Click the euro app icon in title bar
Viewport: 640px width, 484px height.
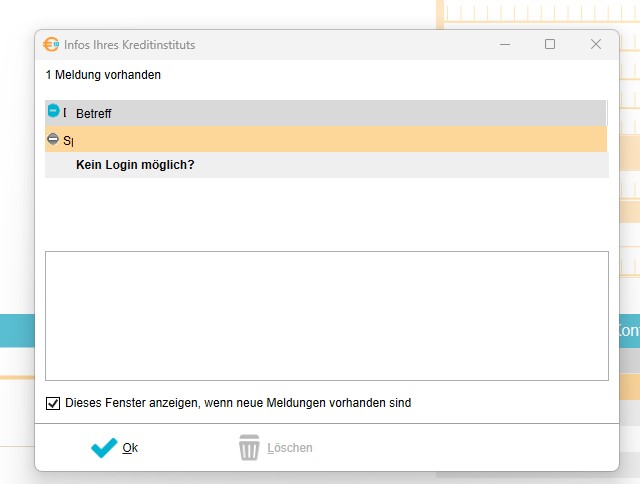51,44
